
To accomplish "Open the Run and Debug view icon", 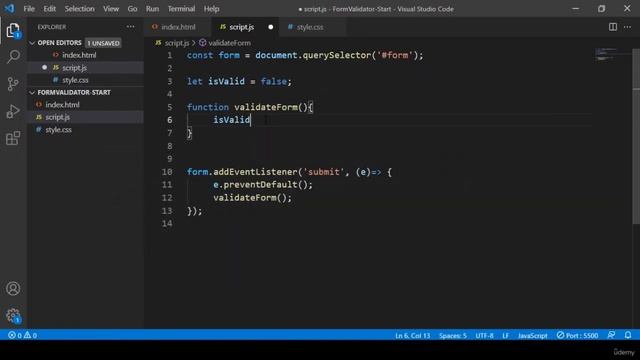I will pos(13,111).
